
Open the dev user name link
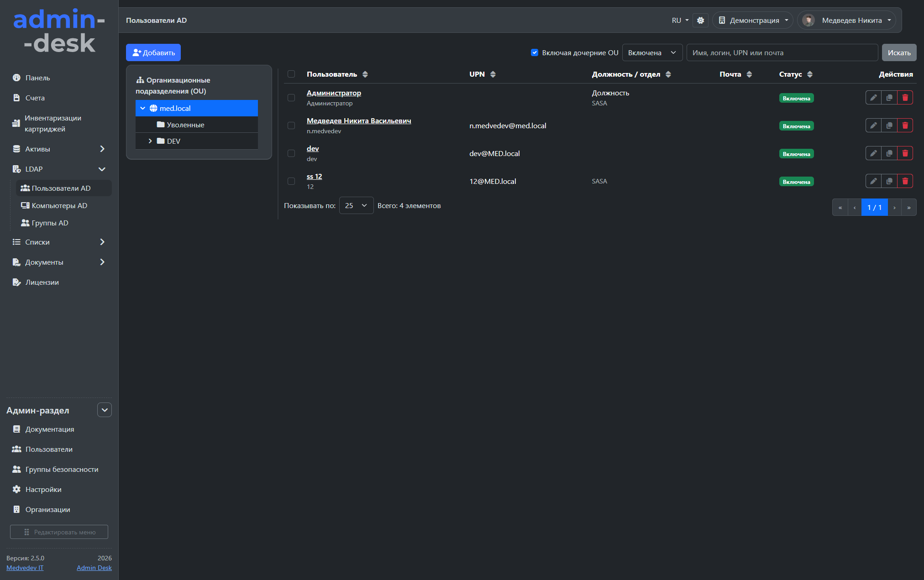313,149
